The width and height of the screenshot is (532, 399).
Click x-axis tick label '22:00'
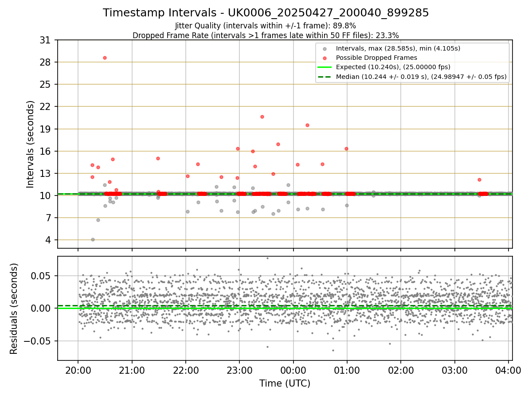186,370
